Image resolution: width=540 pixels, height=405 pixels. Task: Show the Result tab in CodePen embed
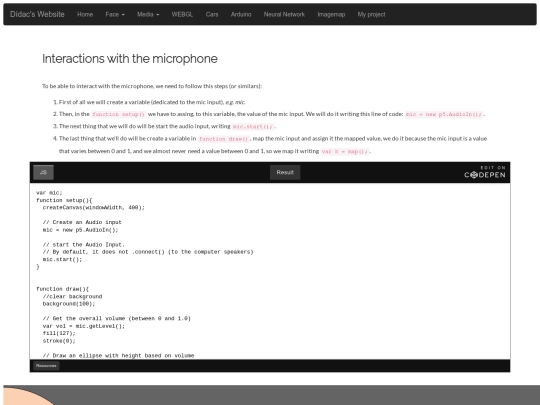click(x=285, y=172)
